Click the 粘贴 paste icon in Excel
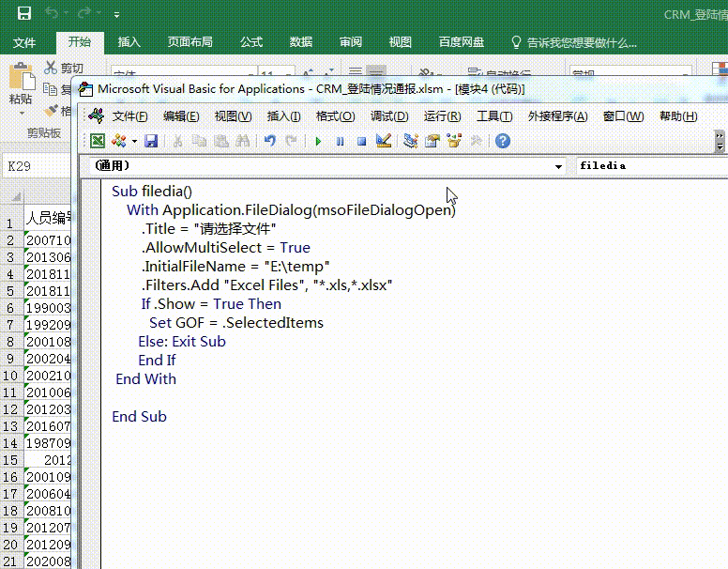This screenshot has height=569, width=728. (22, 77)
